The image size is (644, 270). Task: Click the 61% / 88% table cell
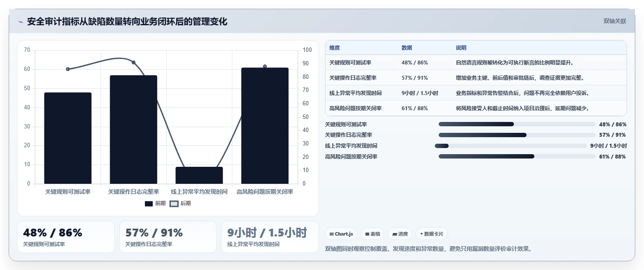415,108
